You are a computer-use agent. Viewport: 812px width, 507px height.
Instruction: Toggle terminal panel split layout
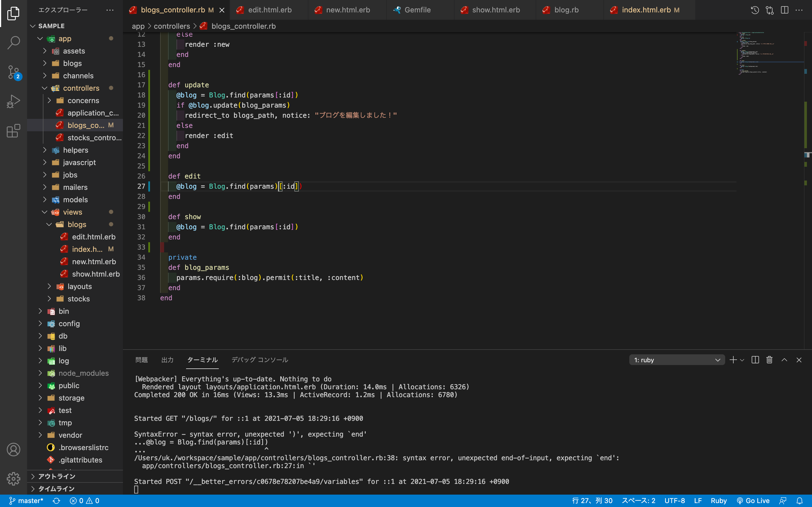(x=755, y=360)
